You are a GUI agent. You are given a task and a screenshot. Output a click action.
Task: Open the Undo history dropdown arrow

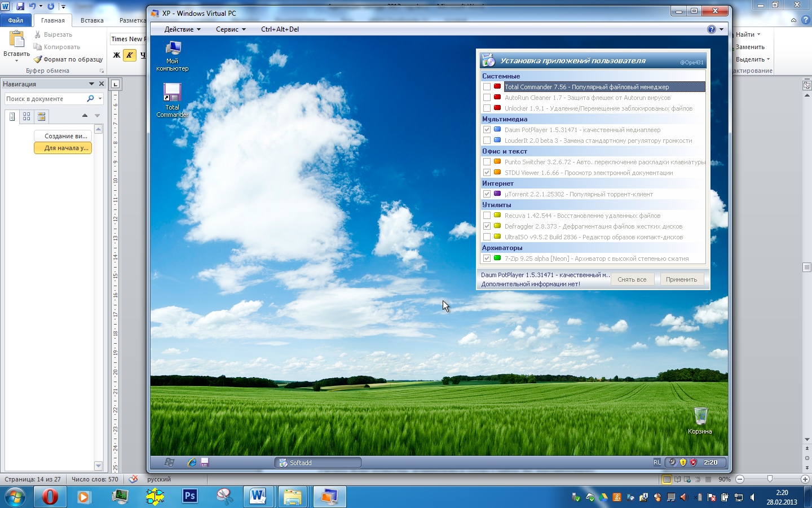click(x=41, y=6)
